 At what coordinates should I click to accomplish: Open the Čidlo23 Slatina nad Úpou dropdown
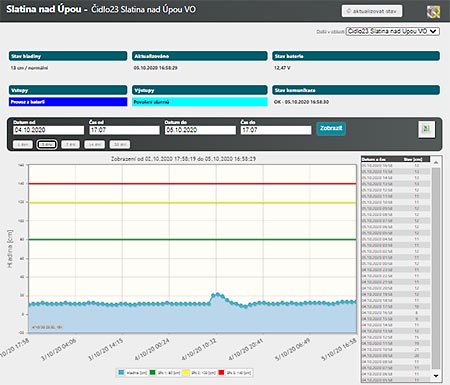[x=393, y=31]
